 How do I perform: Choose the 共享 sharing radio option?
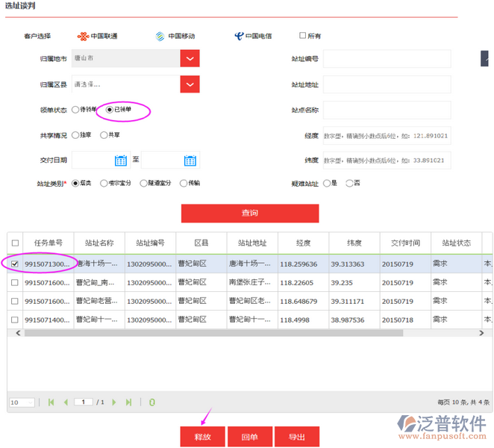coord(104,135)
